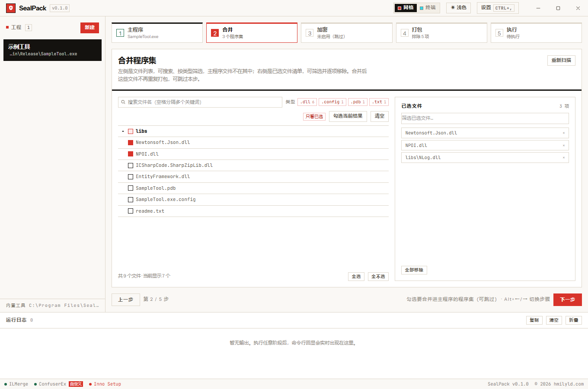588x389 pixels.
Task: Check the libs folder checkbox
Action: (x=131, y=131)
